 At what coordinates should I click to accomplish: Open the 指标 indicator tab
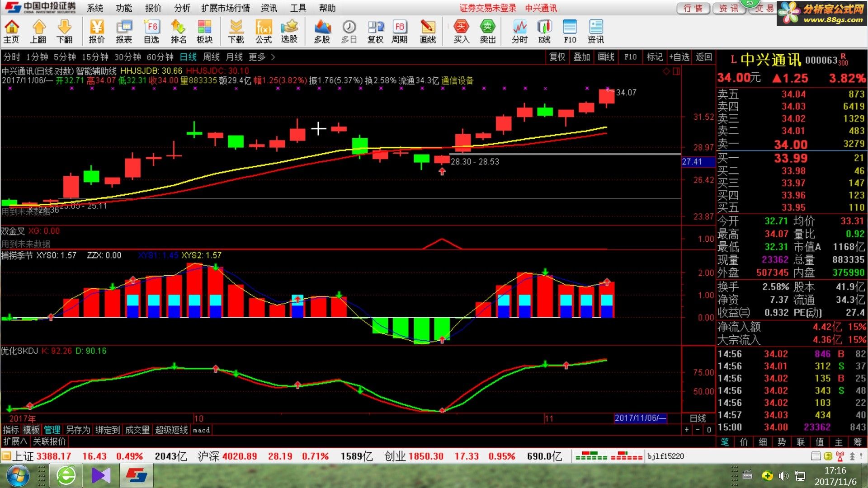[11, 430]
